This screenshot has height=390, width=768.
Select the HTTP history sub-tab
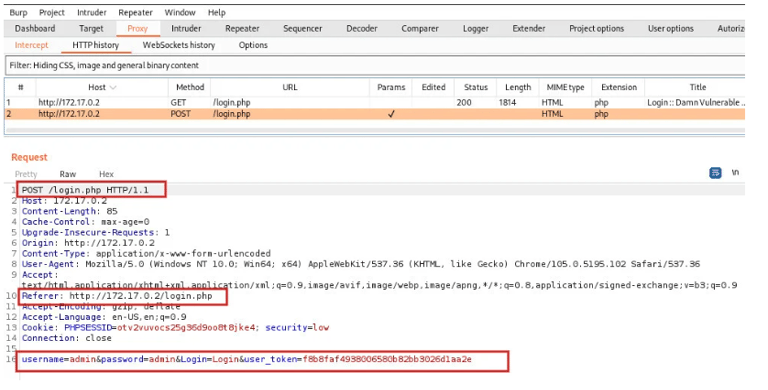pyautogui.click(x=96, y=45)
